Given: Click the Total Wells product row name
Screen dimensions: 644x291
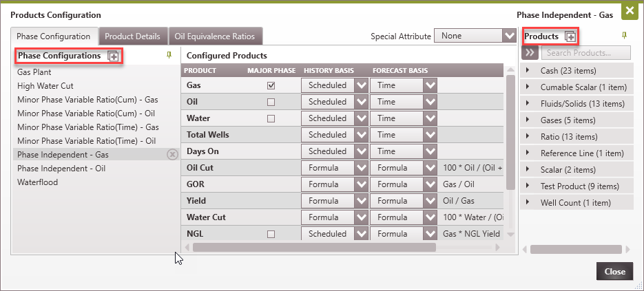Looking at the screenshot, I should point(208,135).
